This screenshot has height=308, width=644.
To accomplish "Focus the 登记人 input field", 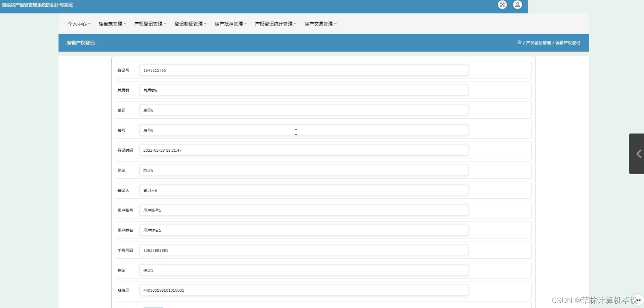I will (304, 190).
